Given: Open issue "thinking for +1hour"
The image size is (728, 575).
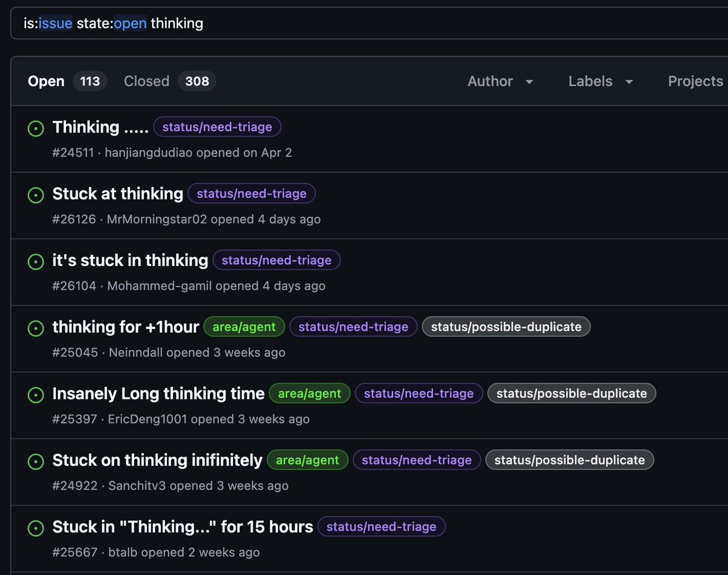Looking at the screenshot, I should (126, 327).
